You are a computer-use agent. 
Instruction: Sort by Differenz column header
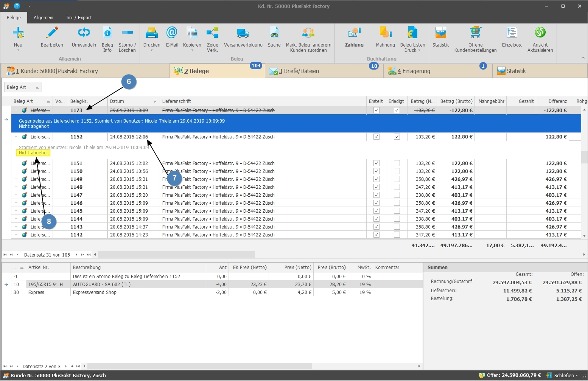click(x=553, y=101)
